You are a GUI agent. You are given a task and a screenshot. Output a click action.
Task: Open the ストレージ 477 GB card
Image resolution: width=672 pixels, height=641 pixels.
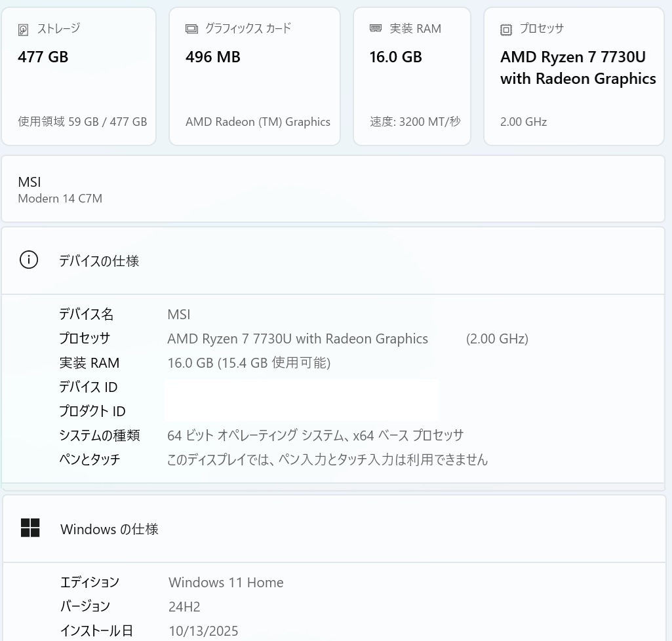point(79,77)
